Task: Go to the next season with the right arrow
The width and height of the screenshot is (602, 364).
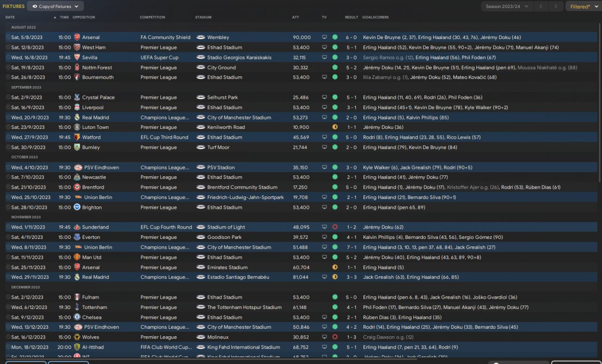Action: [x=556, y=7]
